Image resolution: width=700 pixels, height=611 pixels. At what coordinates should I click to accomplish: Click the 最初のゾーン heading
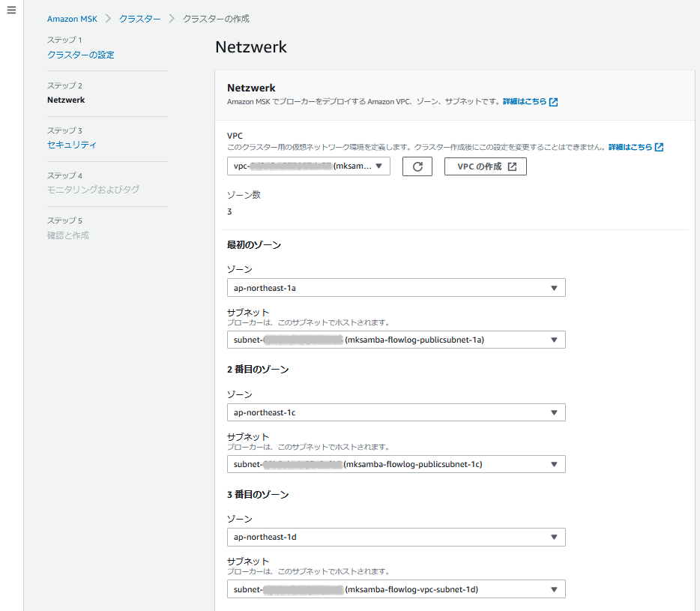coord(254,244)
